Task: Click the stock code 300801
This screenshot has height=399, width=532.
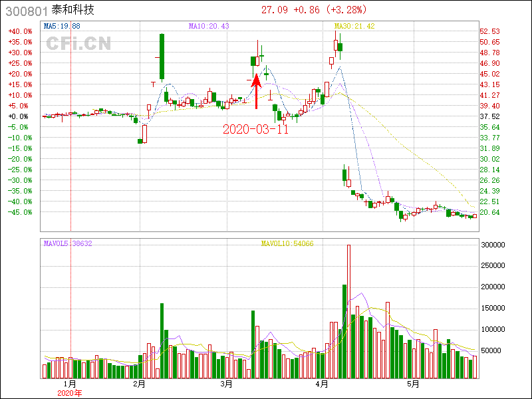Action: [27, 11]
